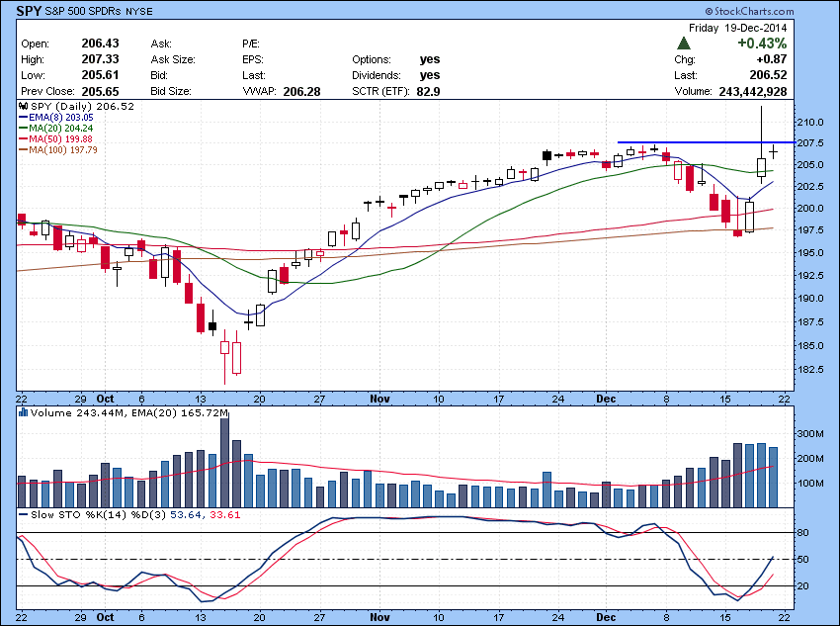Click the date Friday 19-Dec-2014

pos(737,28)
